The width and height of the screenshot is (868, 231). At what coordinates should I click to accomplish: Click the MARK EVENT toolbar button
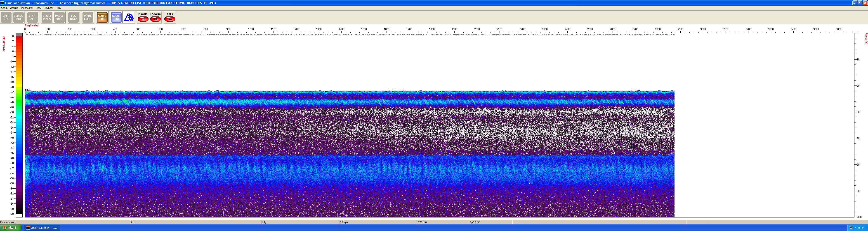(x=88, y=18)
